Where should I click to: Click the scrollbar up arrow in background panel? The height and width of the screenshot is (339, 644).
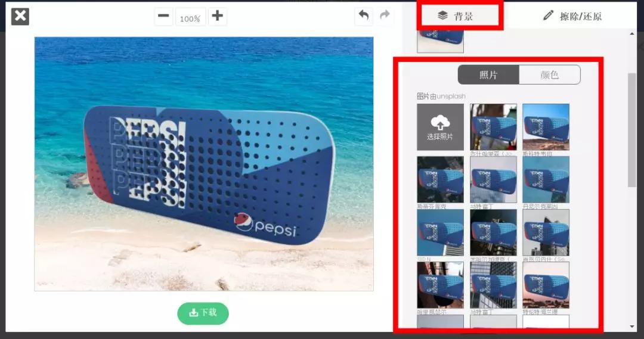[x=631, y=33]
